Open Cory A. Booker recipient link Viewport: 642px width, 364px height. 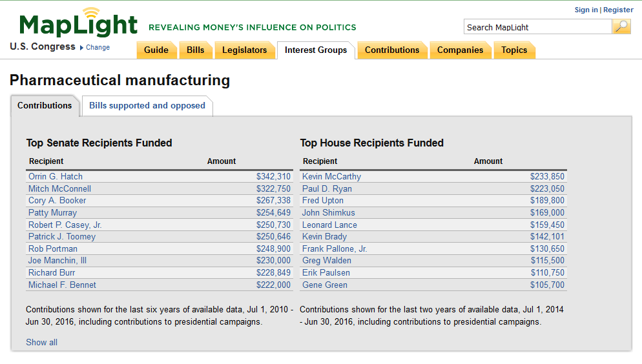[x=57, y=201]
